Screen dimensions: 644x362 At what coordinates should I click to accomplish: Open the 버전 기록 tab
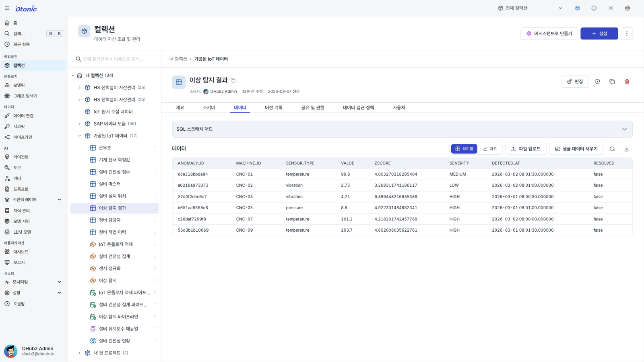[x=274, y=108]
